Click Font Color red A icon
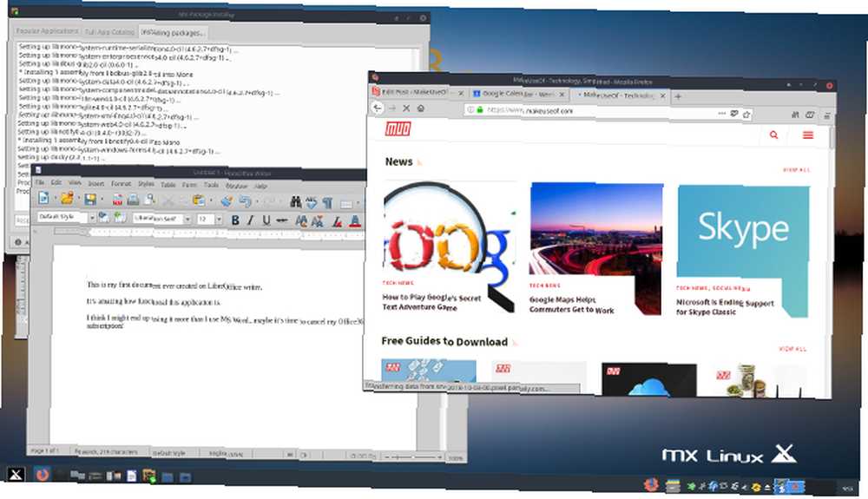The image size is (868, 499). coord(355,222)
